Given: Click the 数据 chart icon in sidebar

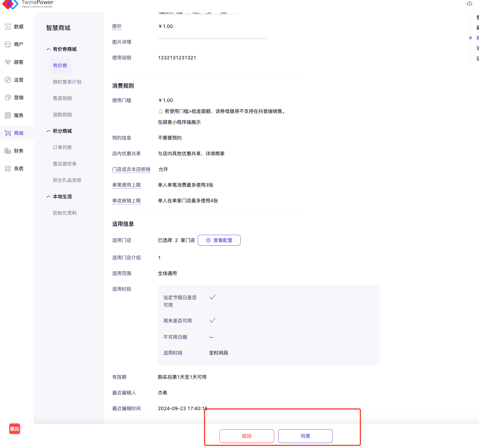Looking at the screenshot, I should coord(8,27).
